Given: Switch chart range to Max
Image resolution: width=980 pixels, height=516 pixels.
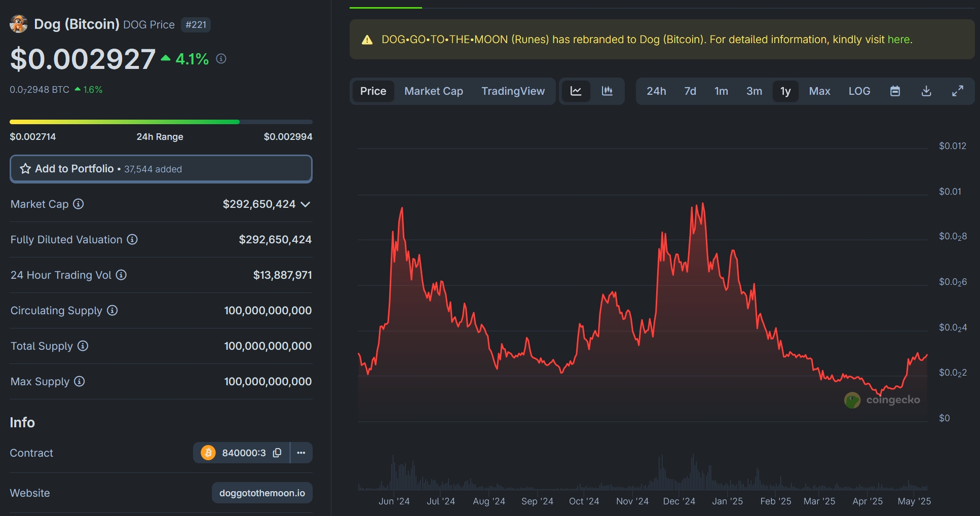Looking at the screenshot, I should coord(819,91).
